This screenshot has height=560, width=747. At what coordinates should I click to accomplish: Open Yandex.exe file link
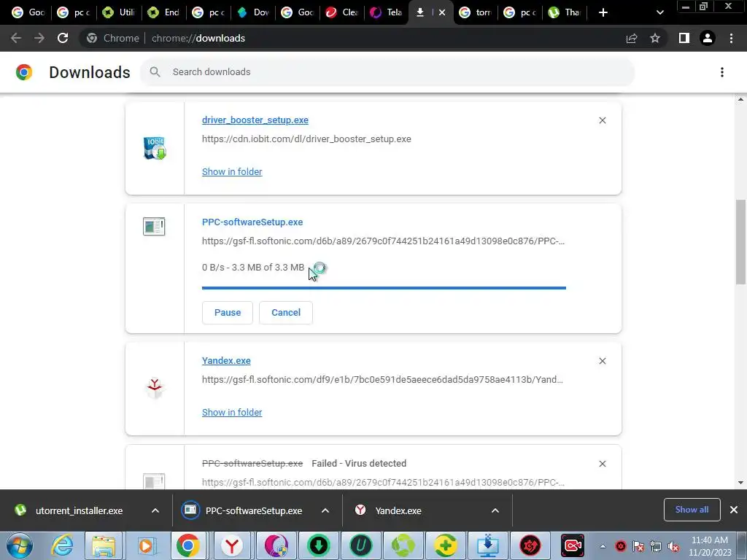[226, 360]
